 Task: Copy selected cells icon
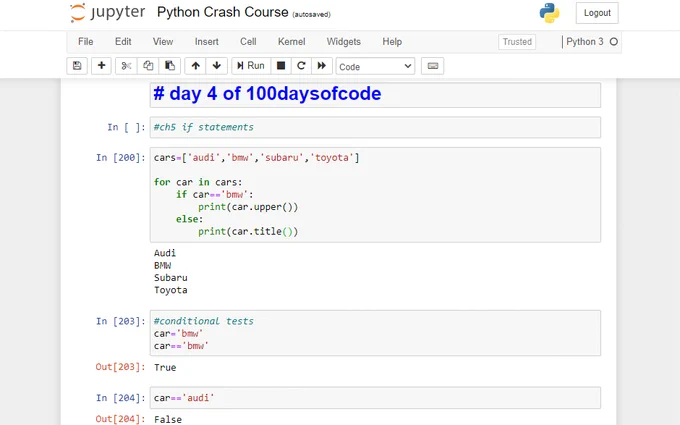pos(148,66)
